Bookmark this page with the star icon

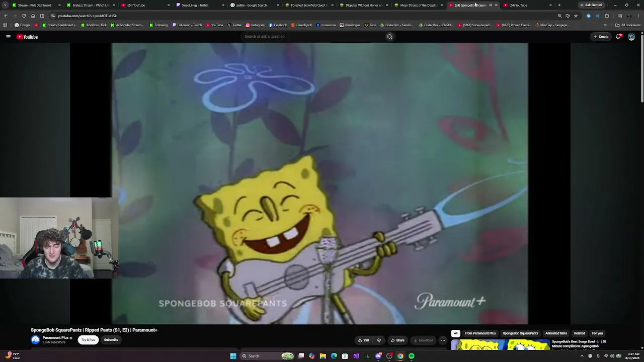point(576,16)
